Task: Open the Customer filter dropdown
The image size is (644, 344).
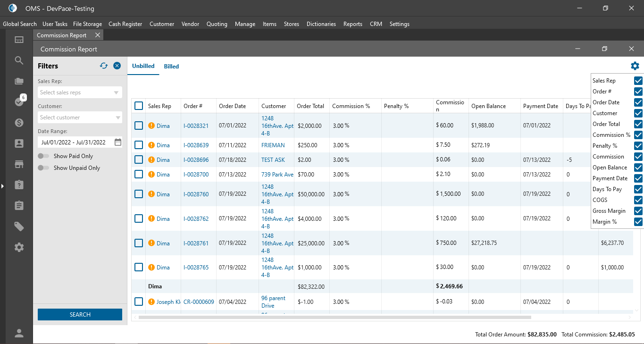Action: tap(80, 117)
